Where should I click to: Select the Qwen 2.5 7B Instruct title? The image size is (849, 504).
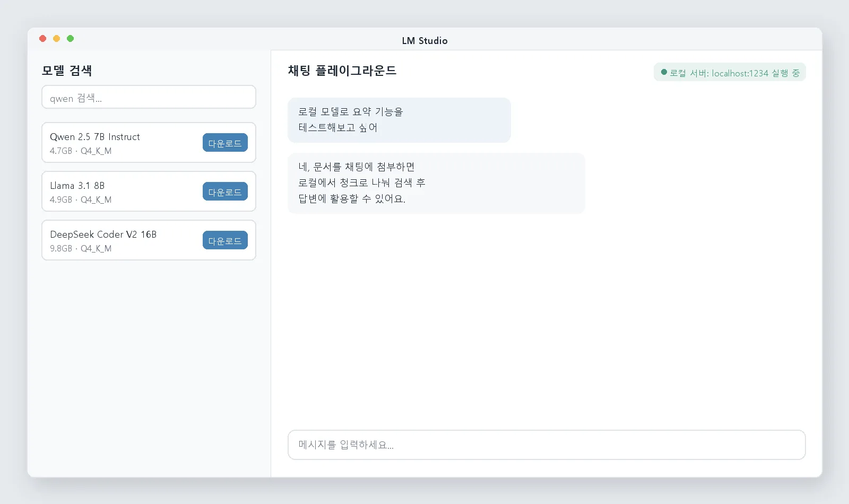(x=95, y=137)
